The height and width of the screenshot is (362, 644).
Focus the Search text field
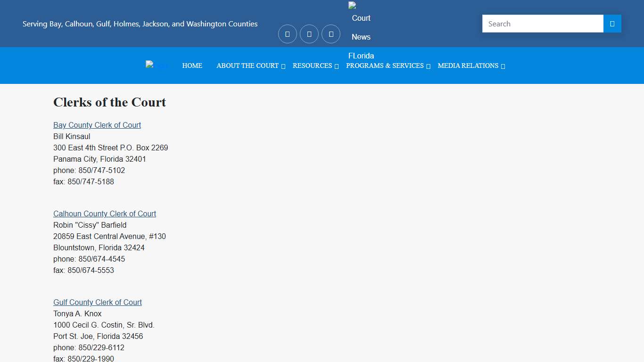click(x=543, y=24)
